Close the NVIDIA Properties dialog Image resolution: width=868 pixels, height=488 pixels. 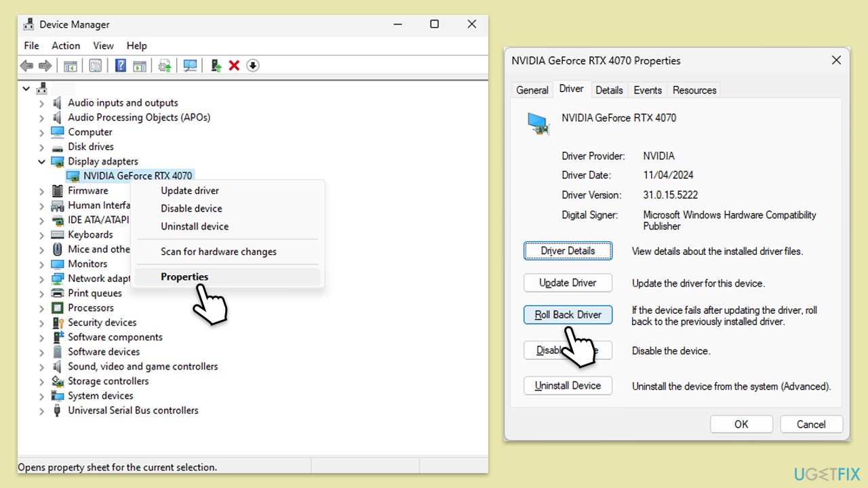835,60
